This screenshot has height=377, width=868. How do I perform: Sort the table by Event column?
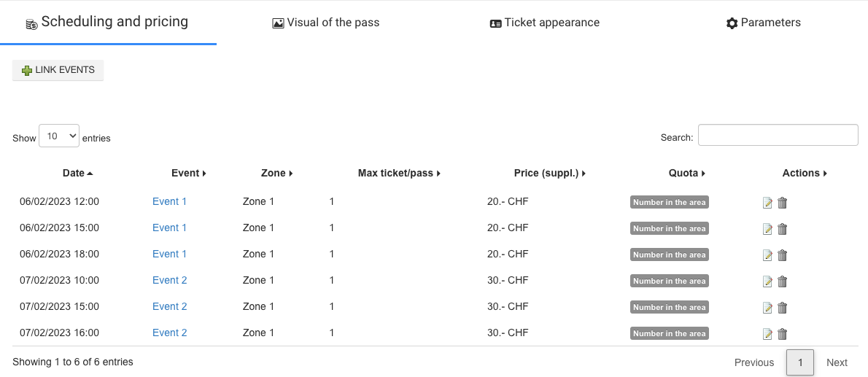click(x=189, y=173)
